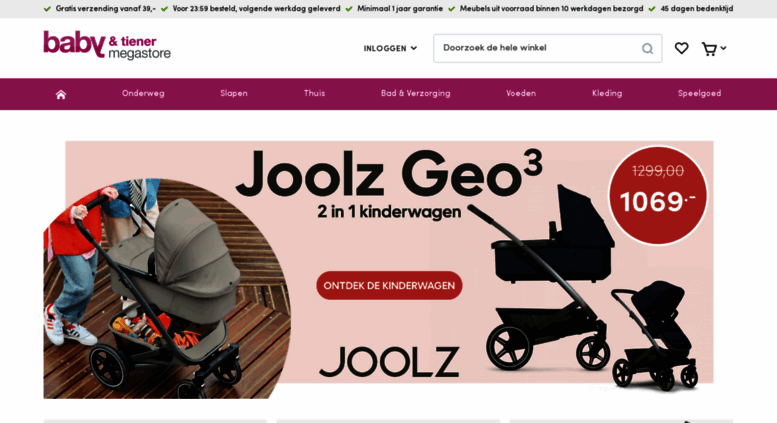Open the Kleding category
The height and width of the screenshot is (423, 777).
[x=607, y=93]
